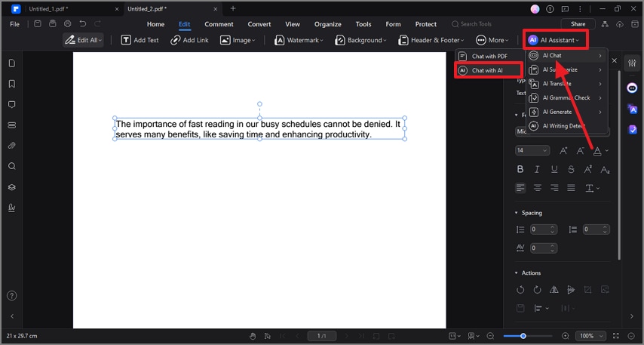Enter full screen mode from bottom bar
Image resolution: width=644 pixels, height=345 pixels.
click(615, 336)
